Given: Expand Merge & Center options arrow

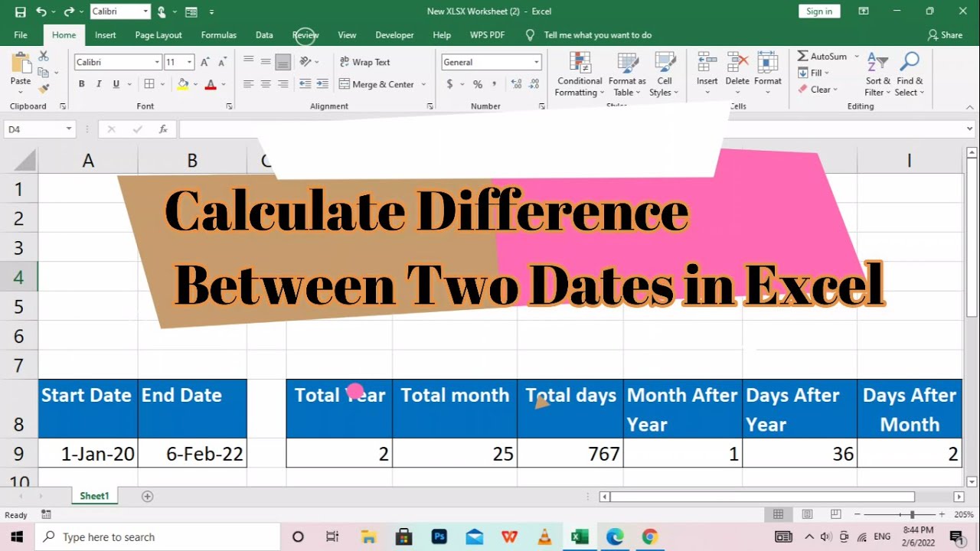Looking at the screenshot, I should [x=423, y=84].
